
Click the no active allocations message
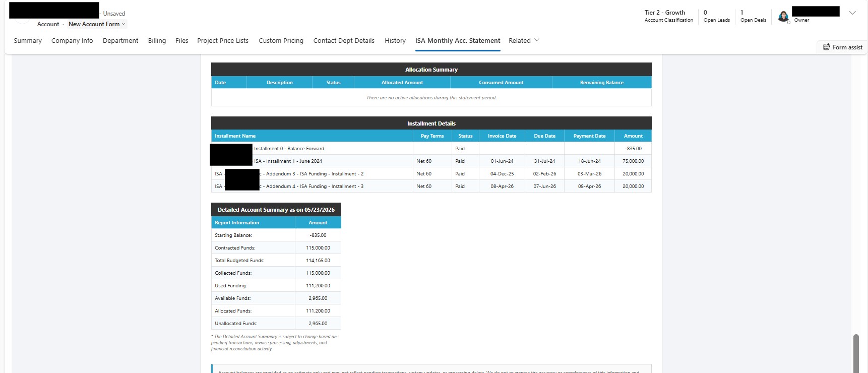[x=431, y=97]
